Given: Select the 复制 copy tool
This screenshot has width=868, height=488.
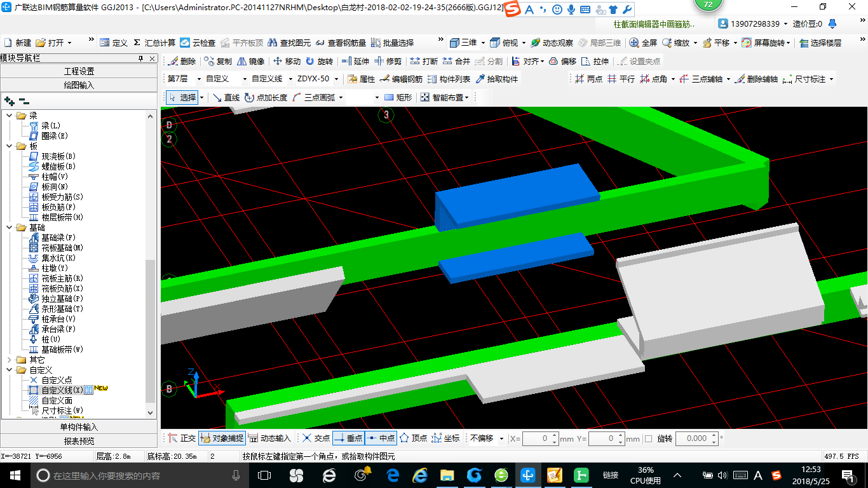Looking at the screenshot, I should pos(218,61).
